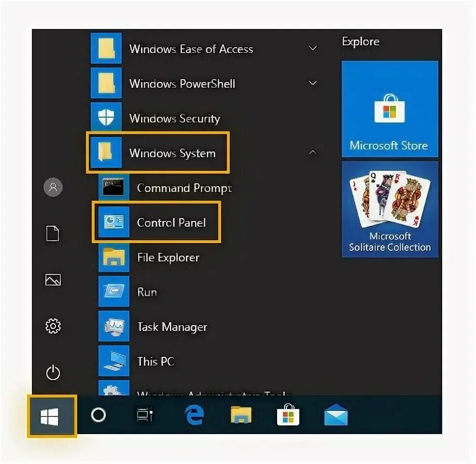Viewport: 476px width, 464px height.
Task: Open Settings gear in the Start sidebar
Action: [x=53, y=326]
